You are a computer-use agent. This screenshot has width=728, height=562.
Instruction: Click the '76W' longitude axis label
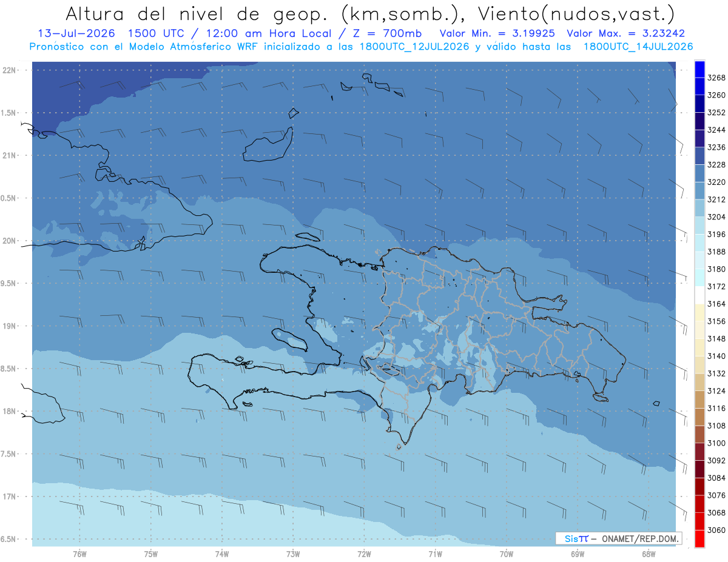[79, 554]
